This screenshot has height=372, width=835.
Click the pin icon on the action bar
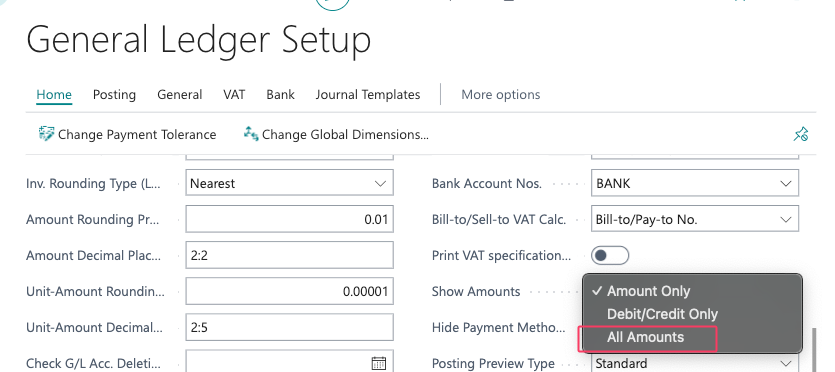[x=800, y=134]
